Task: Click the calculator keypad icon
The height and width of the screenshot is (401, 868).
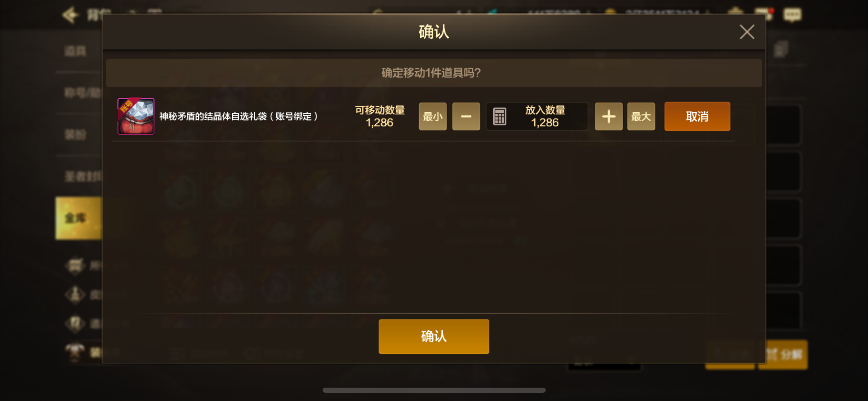Action: pyautogui.click(x=499, y=117)
